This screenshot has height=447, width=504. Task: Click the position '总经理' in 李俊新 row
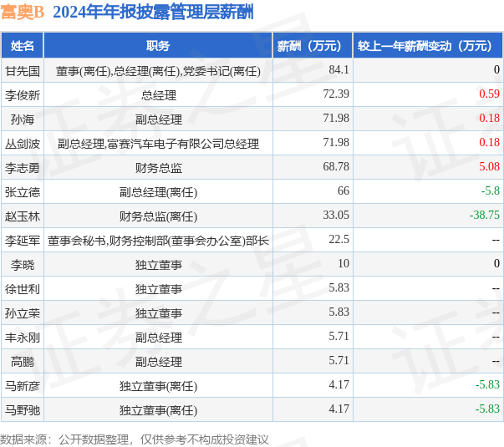pyautogui.click(x=159, y=95)
